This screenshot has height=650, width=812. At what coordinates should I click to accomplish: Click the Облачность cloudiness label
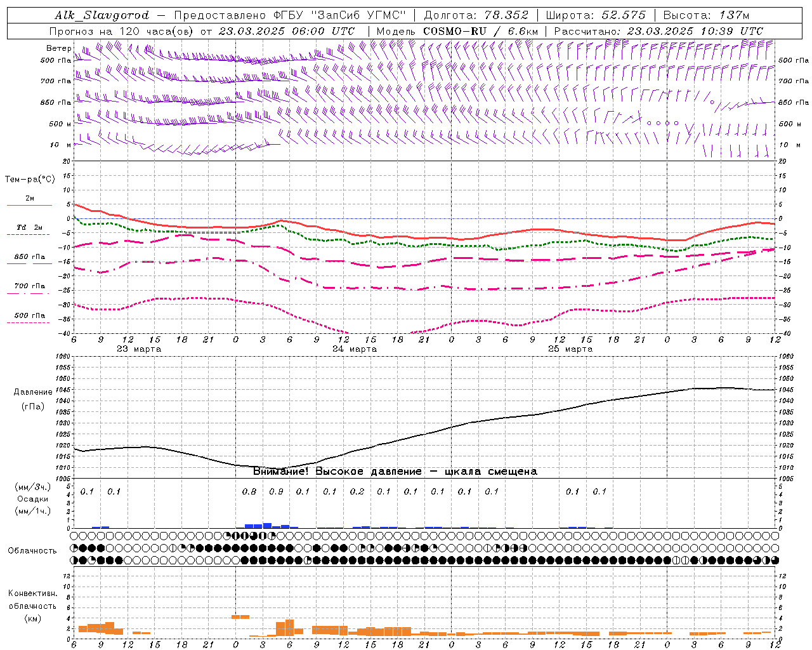[32, 551]
